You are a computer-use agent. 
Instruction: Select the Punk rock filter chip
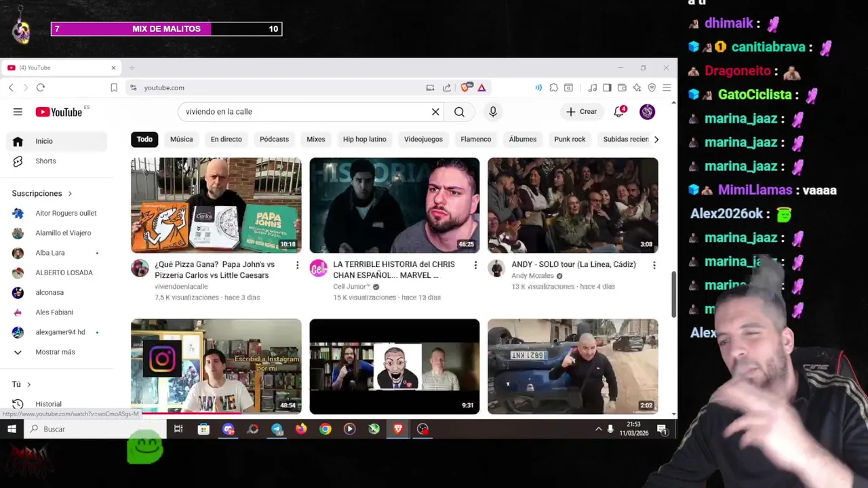point(570,139)
